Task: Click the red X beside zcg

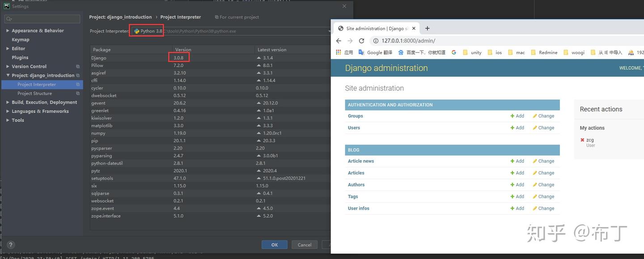Action: pyautogui.click(x=582, y=140)
